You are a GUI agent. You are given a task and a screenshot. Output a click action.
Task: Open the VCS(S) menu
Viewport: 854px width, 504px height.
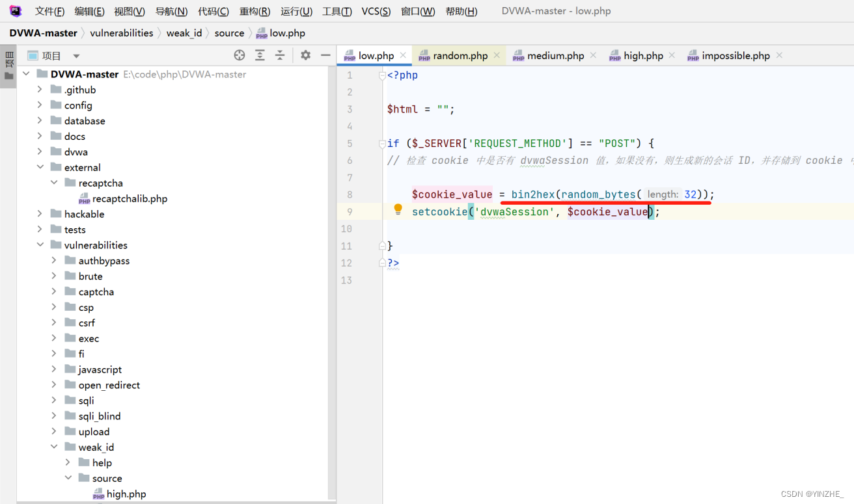point(376,11)
